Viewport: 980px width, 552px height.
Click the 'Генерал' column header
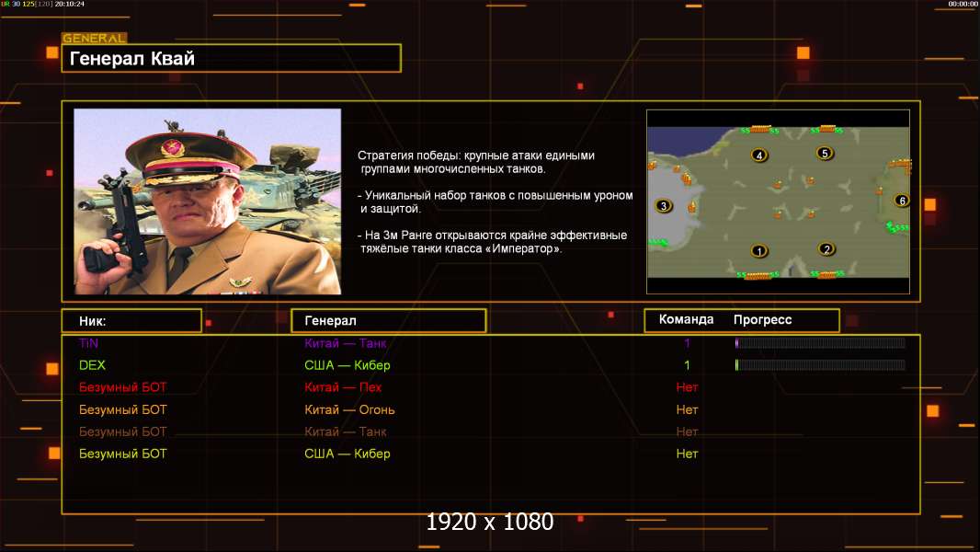[x=389, y=321]
